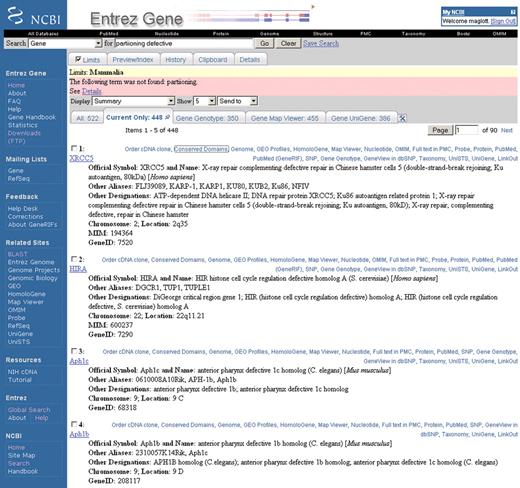Open the Details link in the warning message
520x488 pixels.
[92, 91]
